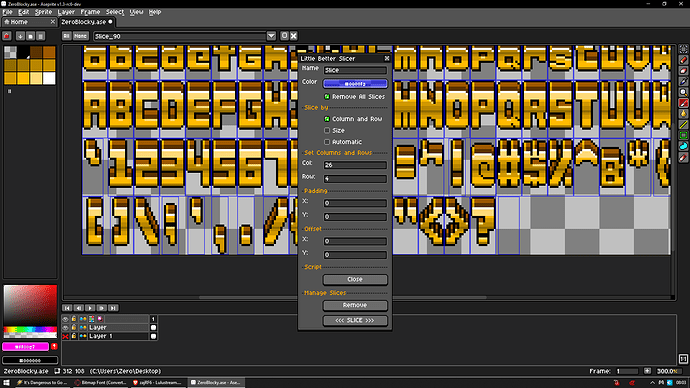Toggle all layers visibility in timeline header
The image size is (690, 388).
point(66,319)
